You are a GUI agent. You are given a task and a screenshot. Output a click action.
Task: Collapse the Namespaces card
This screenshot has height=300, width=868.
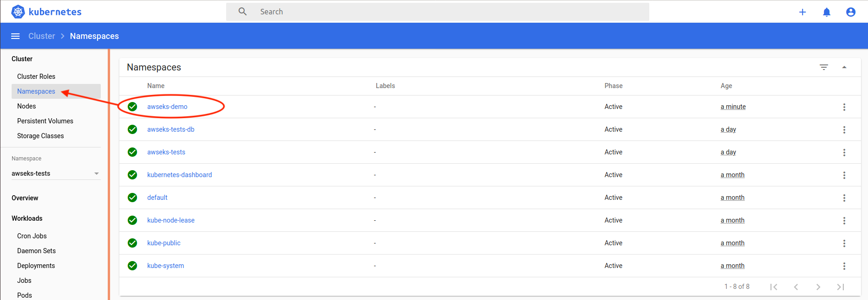844,67
